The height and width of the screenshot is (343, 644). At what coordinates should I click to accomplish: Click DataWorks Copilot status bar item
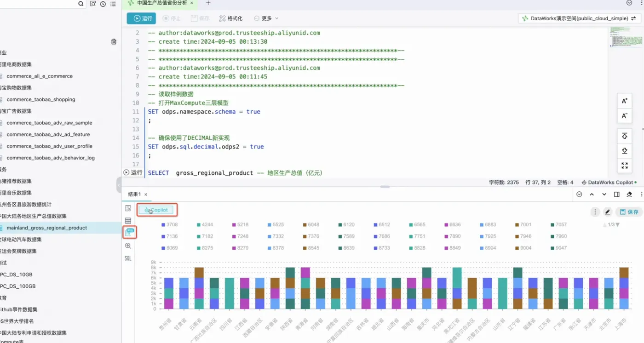pos(609,183)
